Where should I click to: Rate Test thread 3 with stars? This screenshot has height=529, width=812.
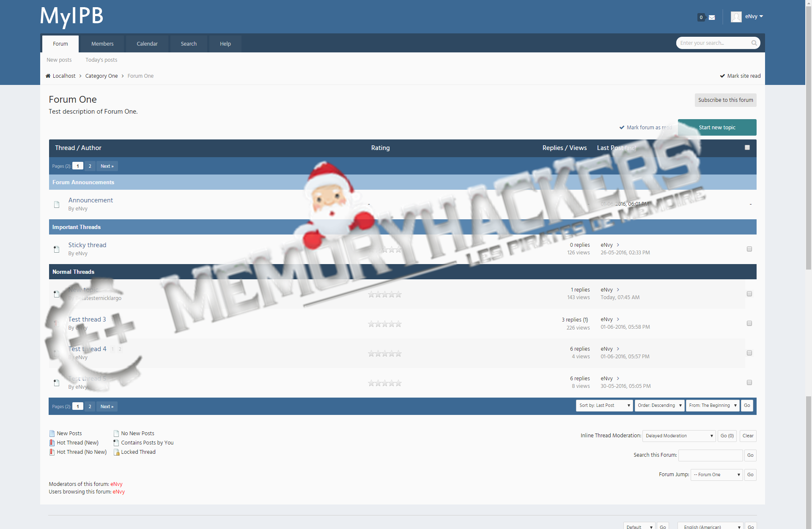pyautogui.click(x=385, y=324)
